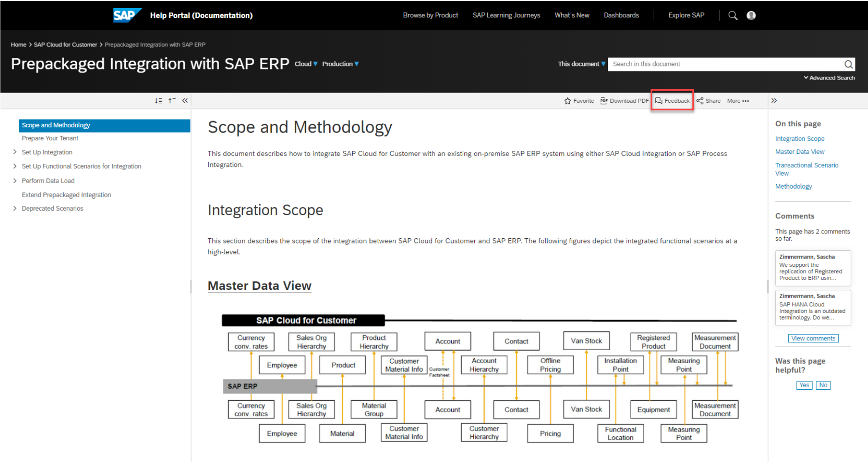Viewport: 868px width, 462px height.
Task: Open What's New page
Action: [x=572, y=15]
